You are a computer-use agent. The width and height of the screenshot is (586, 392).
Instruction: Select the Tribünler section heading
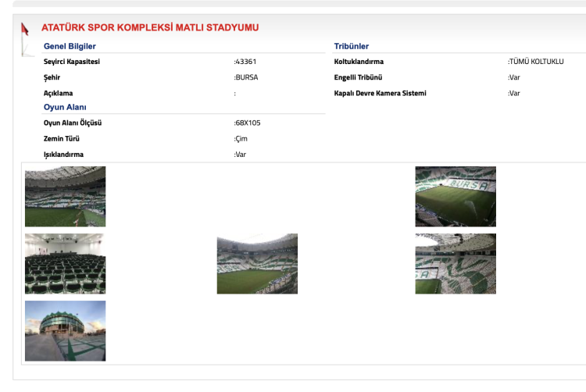tap(352, 47)
